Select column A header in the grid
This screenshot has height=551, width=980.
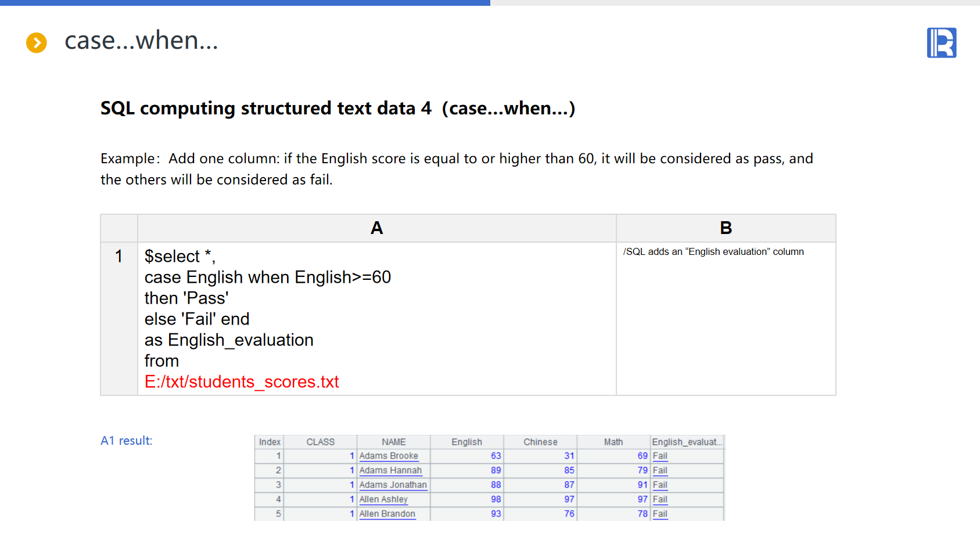[x=376, y=228]
